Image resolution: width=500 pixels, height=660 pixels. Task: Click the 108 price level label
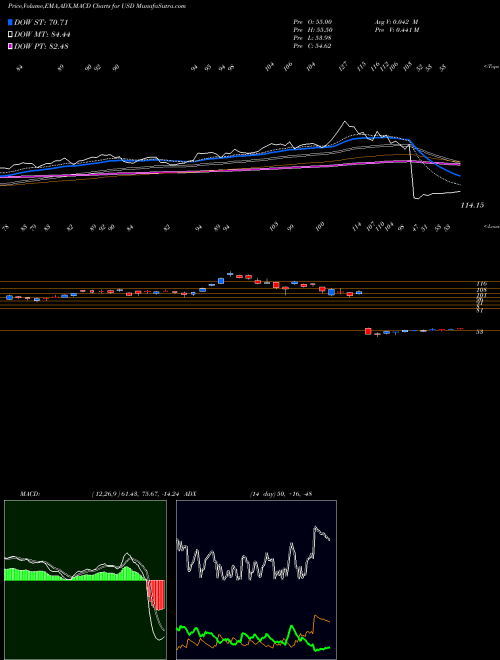pyautogui.click(x=481, y=290)
